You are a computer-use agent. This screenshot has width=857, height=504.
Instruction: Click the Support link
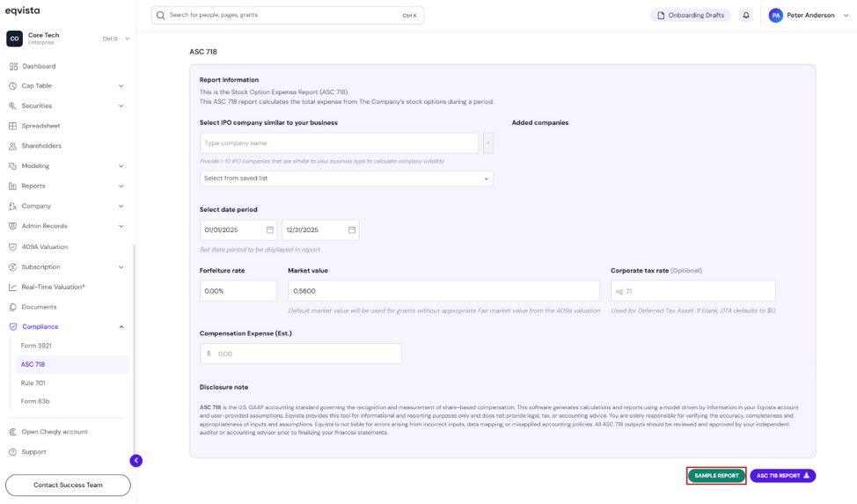tap(34, 452)
